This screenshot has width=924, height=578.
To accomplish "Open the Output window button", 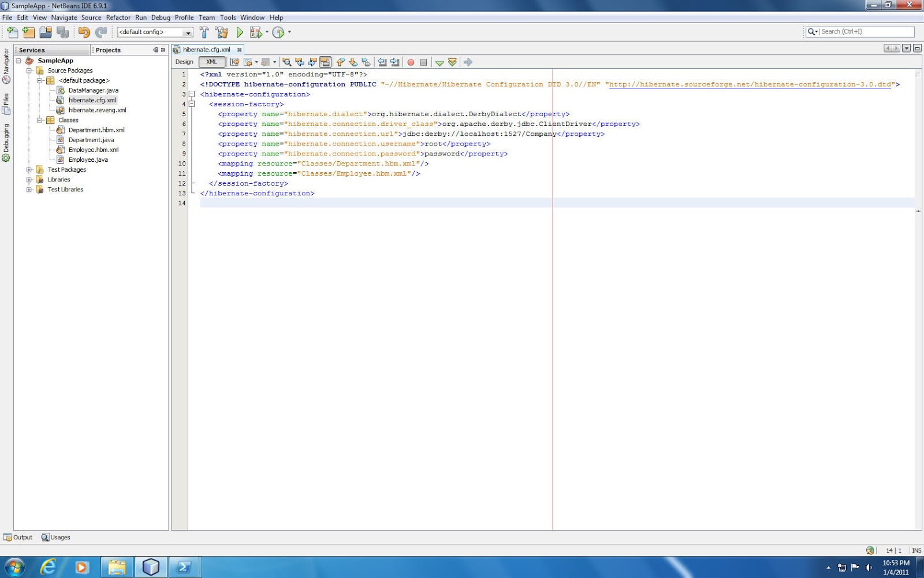I will point(18,538).
